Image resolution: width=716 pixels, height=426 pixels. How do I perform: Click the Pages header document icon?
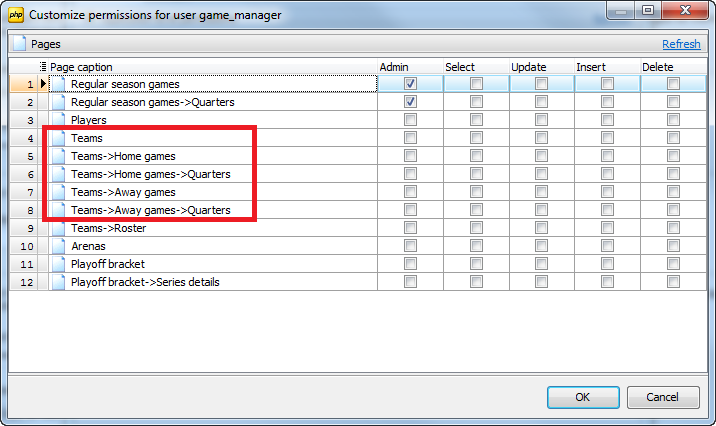pyautogui.click(x=19, y=44)
